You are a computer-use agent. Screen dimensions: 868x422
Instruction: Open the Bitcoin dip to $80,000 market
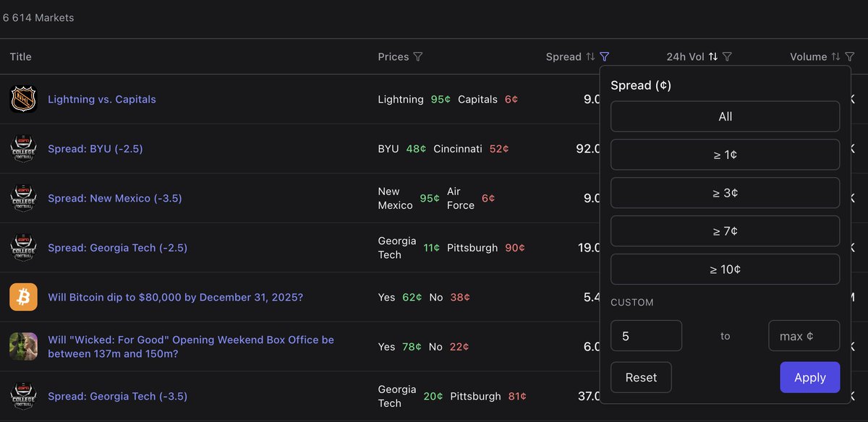pos(176,297)
